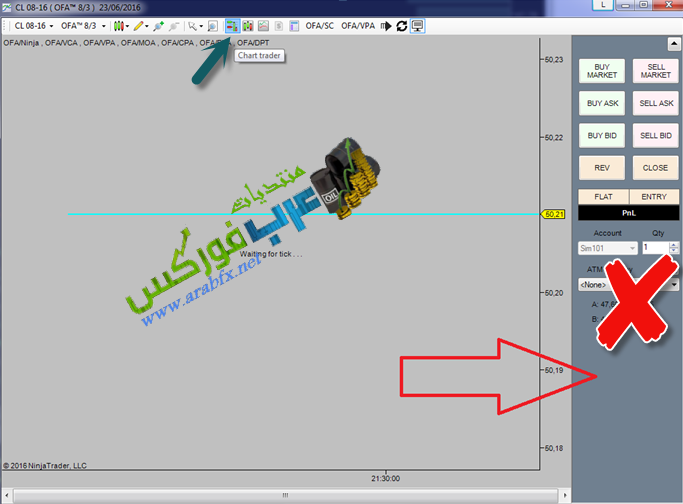This screenshot has height=504, width=683.
Task: Click the BUY BID button
Action: [x=602, y=135]
